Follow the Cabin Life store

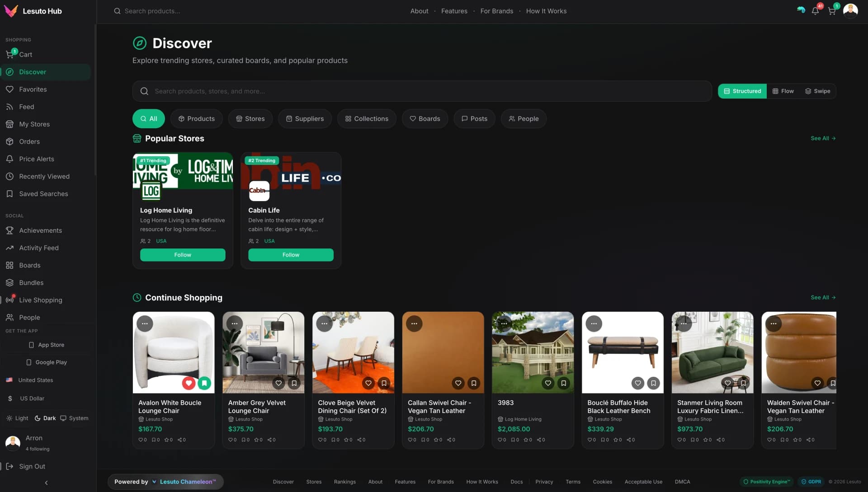click(x=291, y=255)
